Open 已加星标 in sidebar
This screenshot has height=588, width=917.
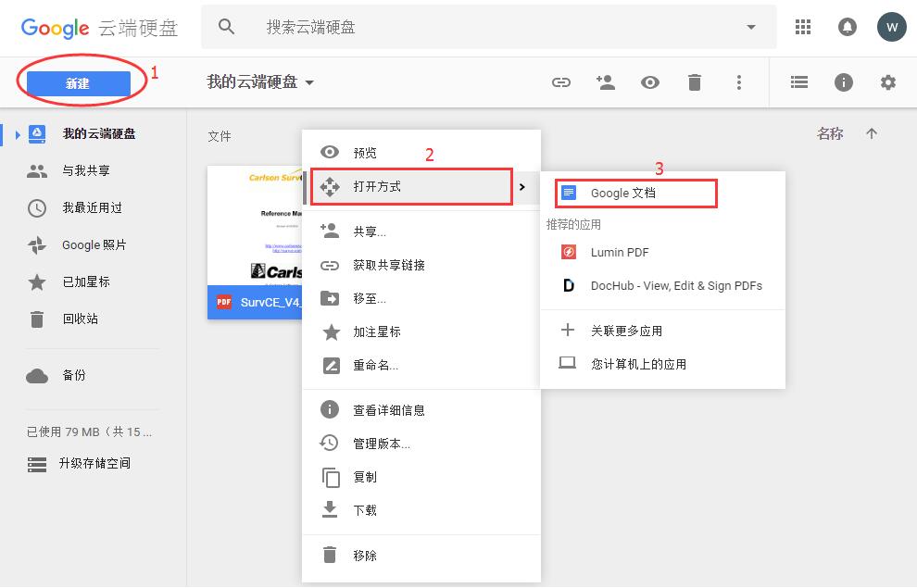pyautogui.click(x=86, y=281)
